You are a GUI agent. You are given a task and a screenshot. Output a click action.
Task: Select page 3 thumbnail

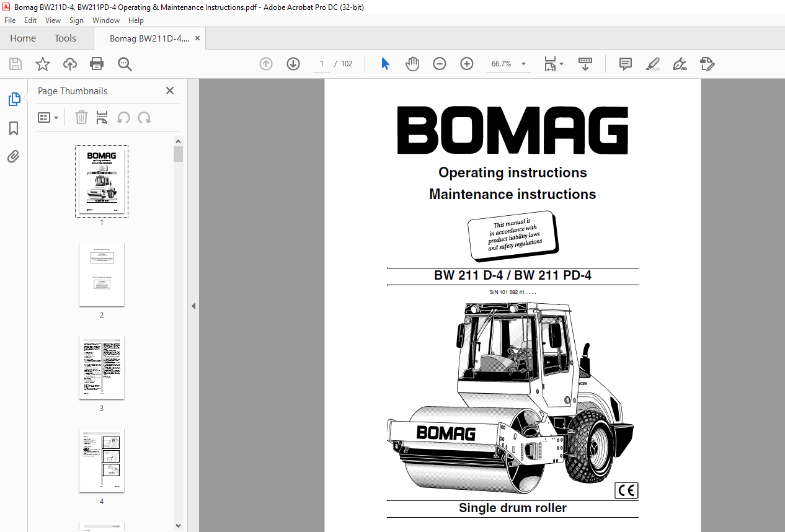tap(102, 368)
